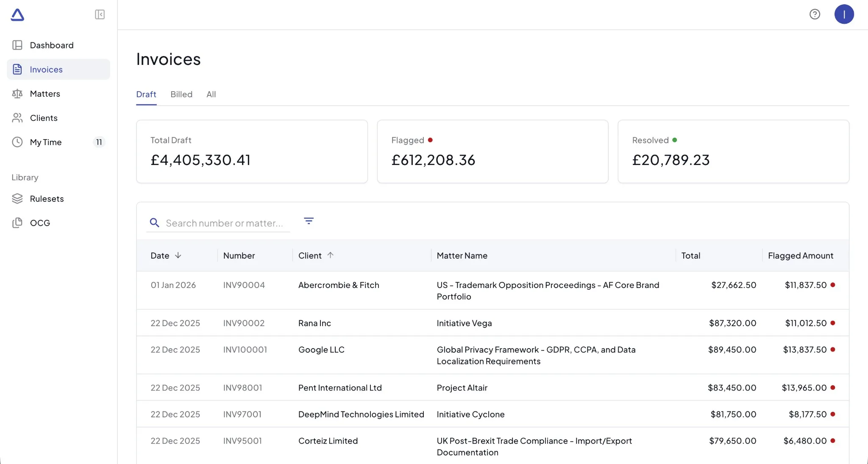The width and height of the screenshot is (868, 464).
Task: Switch to the All invoices tab
Action: [211, 94]
